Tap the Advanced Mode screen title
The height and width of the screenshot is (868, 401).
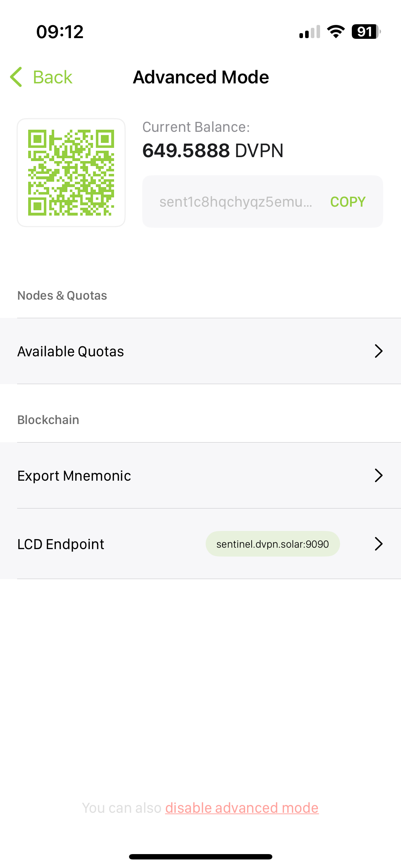click(201, 77)
